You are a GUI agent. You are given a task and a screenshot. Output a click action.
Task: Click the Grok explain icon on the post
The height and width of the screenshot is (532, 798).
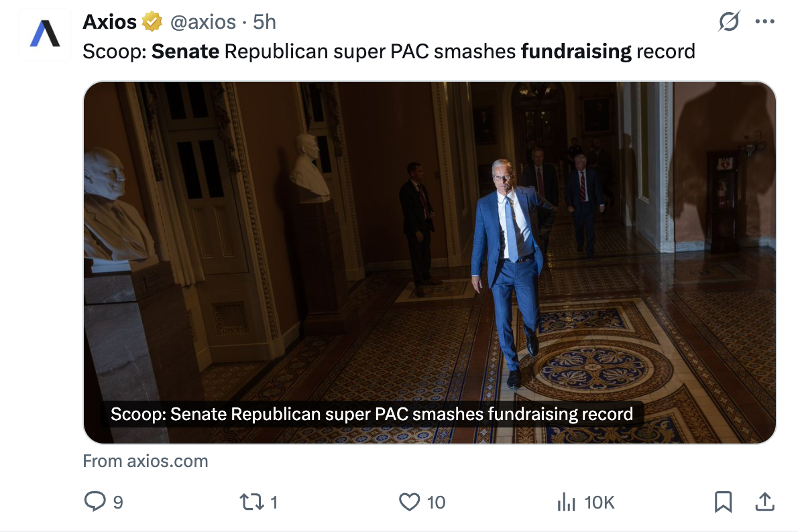click(x=728, y=22)
